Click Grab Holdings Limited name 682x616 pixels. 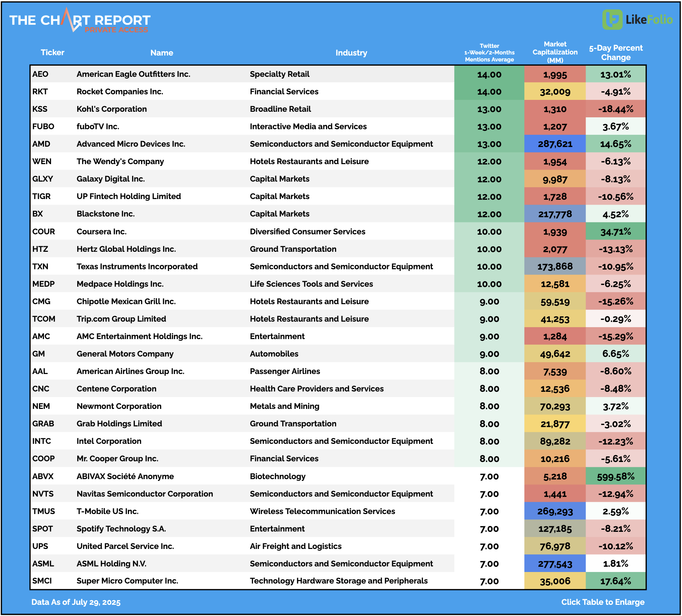click(x=119, y=424)
